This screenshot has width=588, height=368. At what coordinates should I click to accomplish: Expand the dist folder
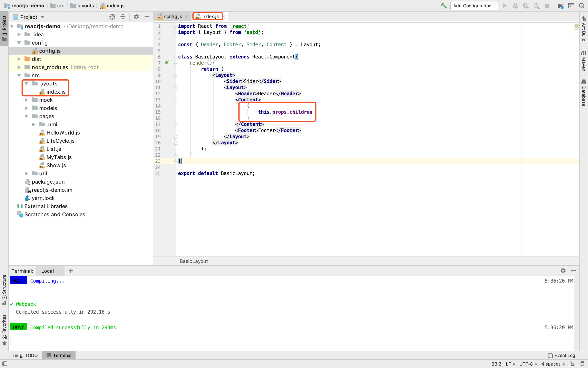coord(19,59)
